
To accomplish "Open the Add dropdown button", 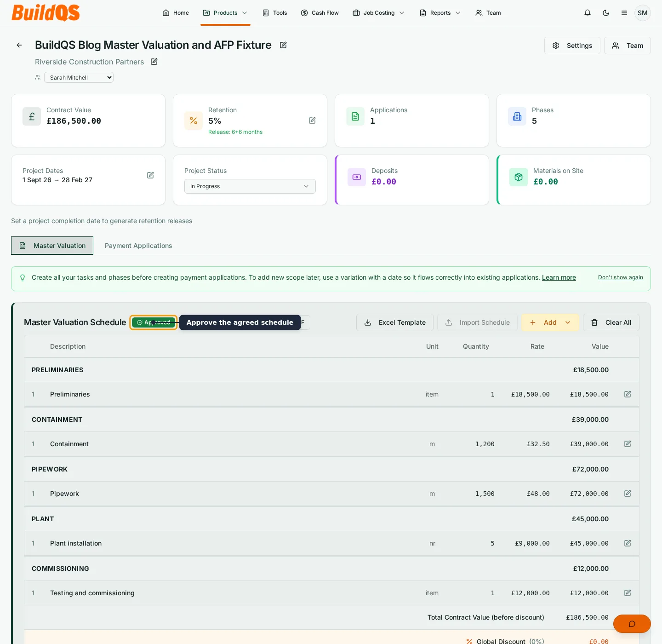I will click(550, 322).
